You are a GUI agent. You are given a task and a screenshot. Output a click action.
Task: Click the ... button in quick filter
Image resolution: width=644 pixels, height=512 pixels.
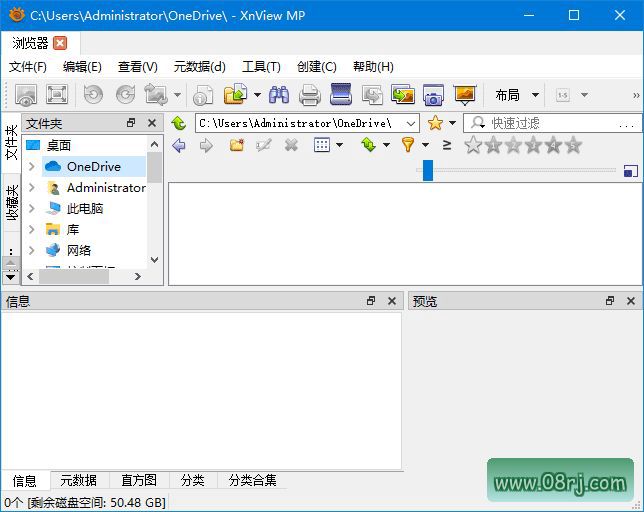pos(626,123)
